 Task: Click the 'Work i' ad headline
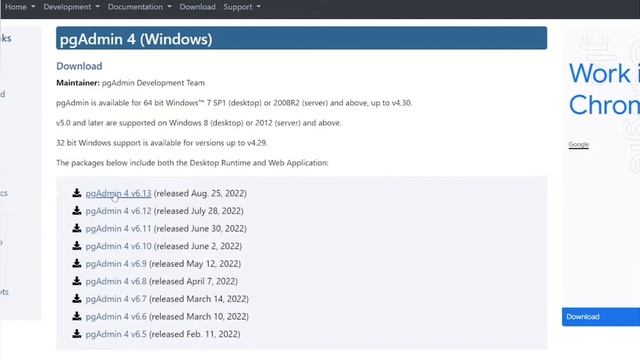(604, 74)
